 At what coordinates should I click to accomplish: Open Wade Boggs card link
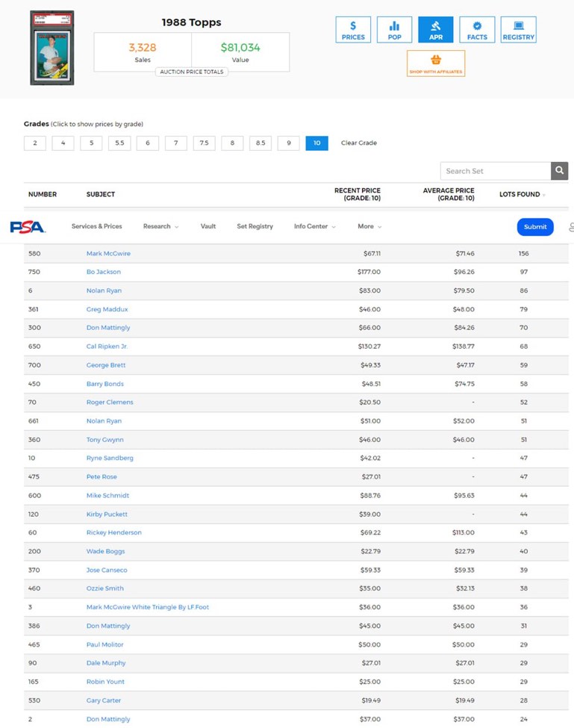click(105, 552)
